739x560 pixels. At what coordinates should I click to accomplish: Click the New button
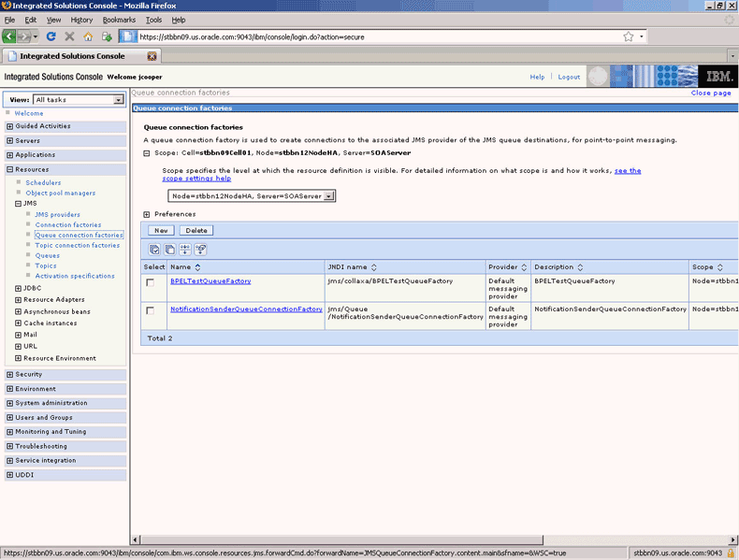(x=161, y=231)
